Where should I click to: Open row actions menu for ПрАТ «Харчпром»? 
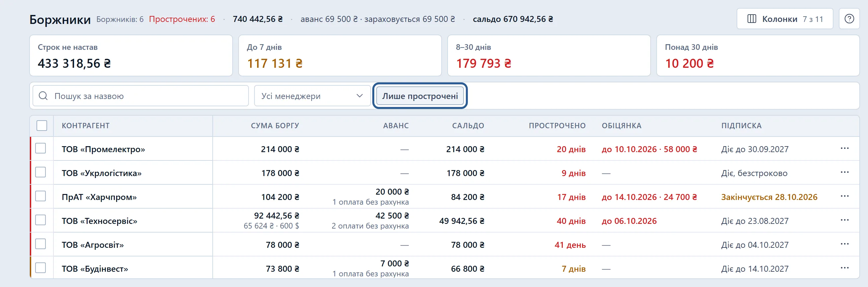844,196
